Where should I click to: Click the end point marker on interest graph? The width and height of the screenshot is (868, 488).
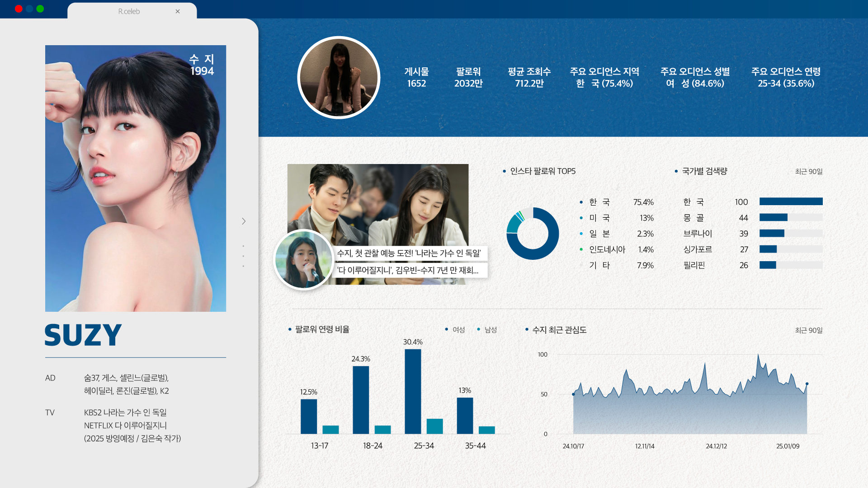[807, 384]
